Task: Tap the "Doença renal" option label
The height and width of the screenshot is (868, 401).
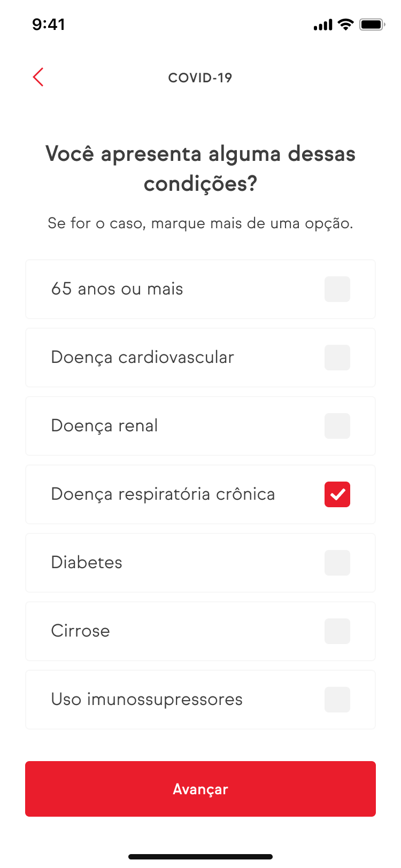Action: click(104, 426)
